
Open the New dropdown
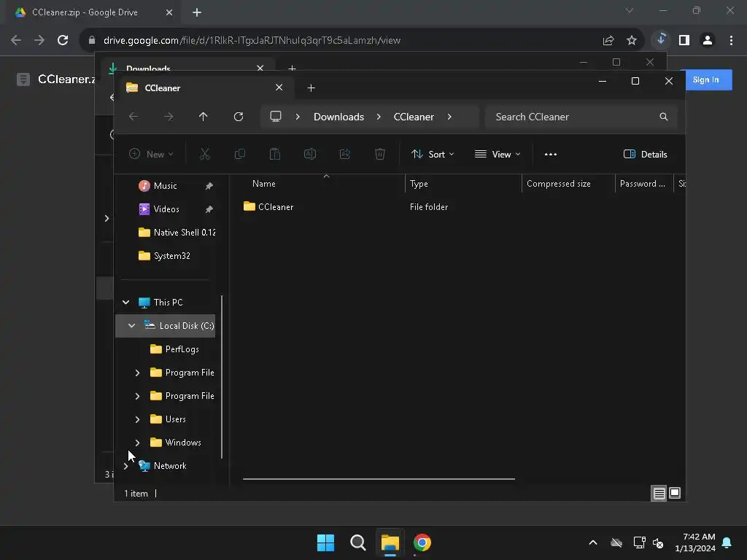click(151, 155)
